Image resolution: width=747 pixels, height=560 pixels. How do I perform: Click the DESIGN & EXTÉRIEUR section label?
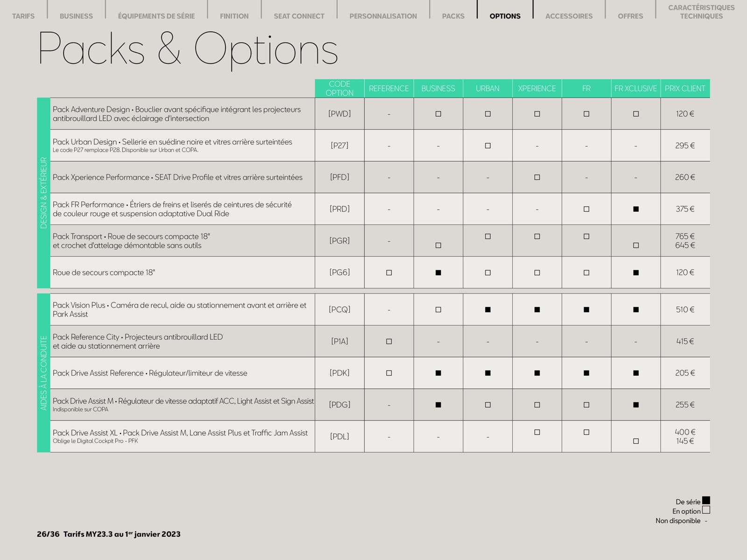[x=43, y=193]
